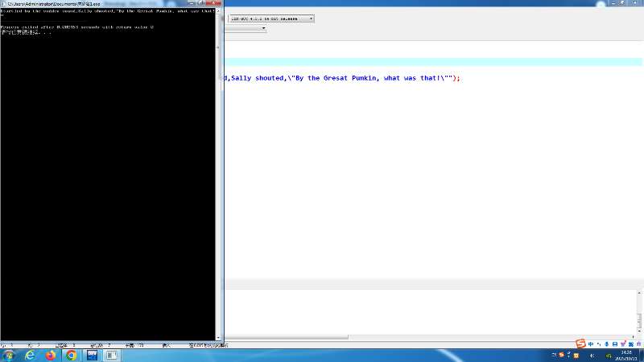The height and width of the screenshot is (362, 644).
Task: Click the tray icon between Sogou and orange icons
Action: coord(569,354)
